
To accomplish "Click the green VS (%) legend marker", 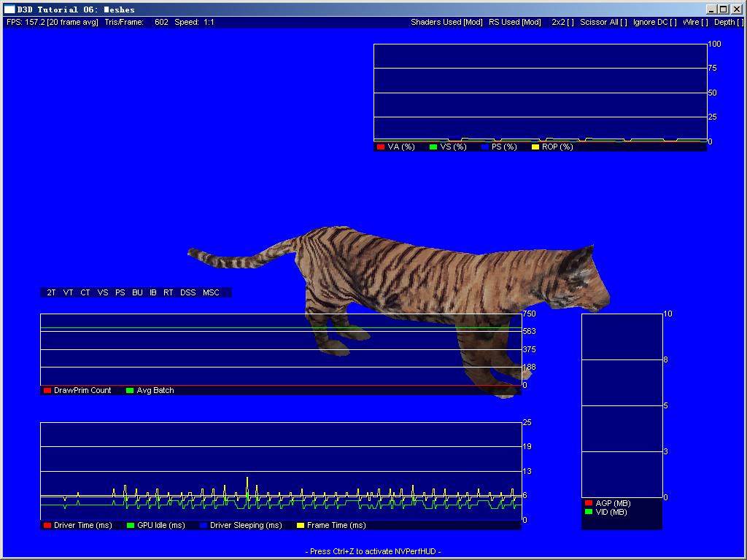I will [433, 147].
